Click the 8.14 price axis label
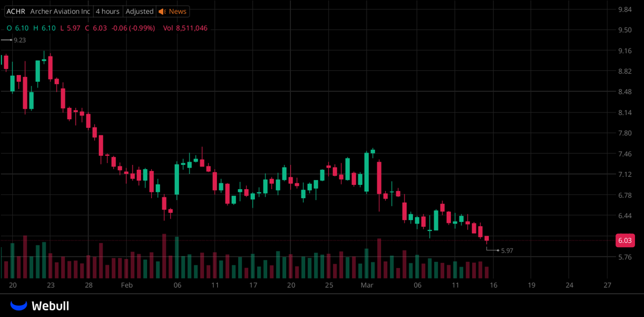 (x=624, y=113)
